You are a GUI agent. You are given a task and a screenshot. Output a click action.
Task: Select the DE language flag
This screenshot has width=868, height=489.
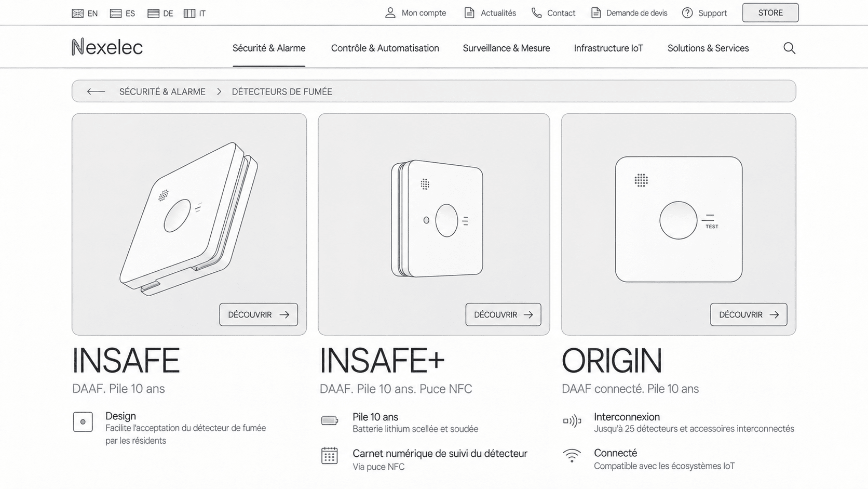tap(153, 14)
